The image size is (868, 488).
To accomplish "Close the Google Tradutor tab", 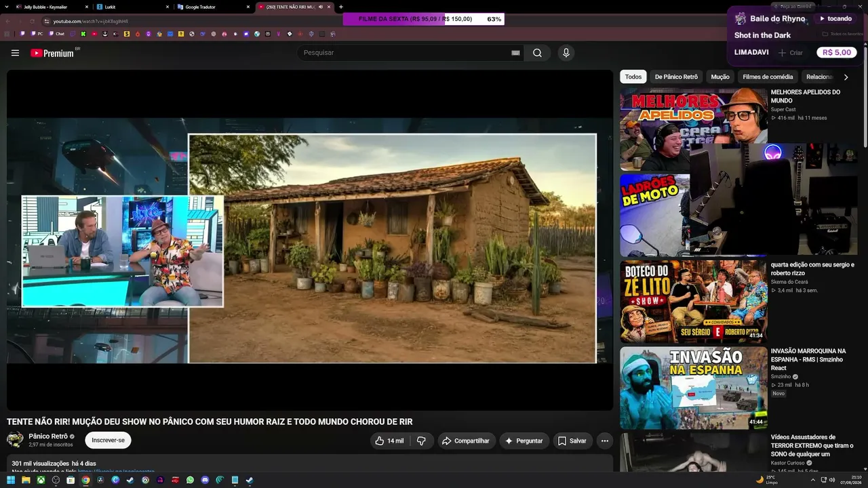I will 248,7.
